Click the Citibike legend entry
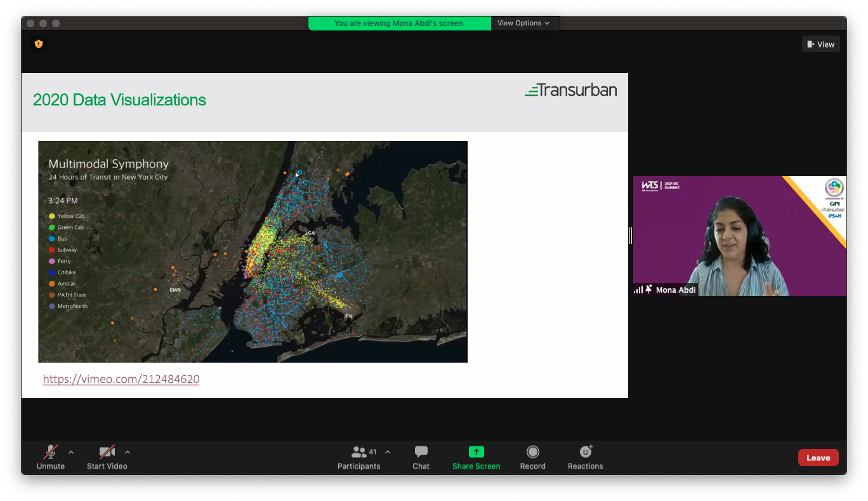Image resolution: width=868 pixels, height=501 pixels. pyautogui.click(x=62, y=272)
